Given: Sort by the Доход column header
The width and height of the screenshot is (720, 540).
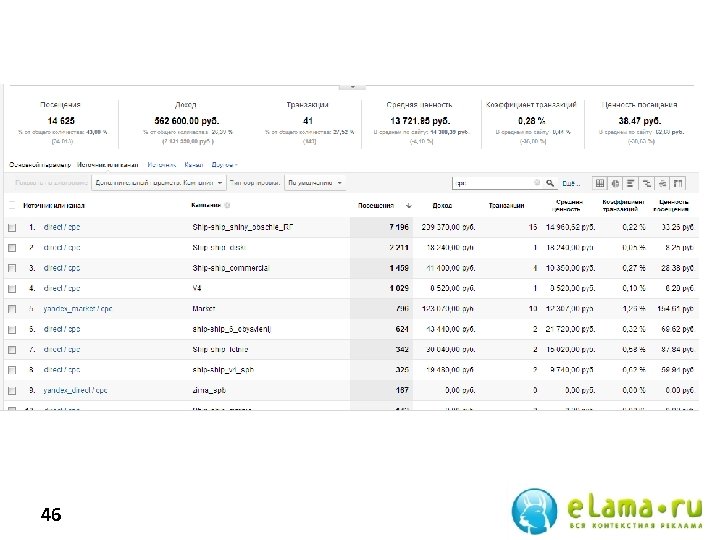Looking at the screenshot, I should (x=442, y=206).
